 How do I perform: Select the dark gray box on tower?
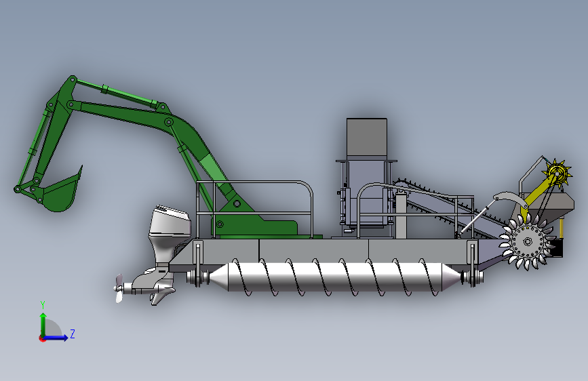[x=367, y=137]
